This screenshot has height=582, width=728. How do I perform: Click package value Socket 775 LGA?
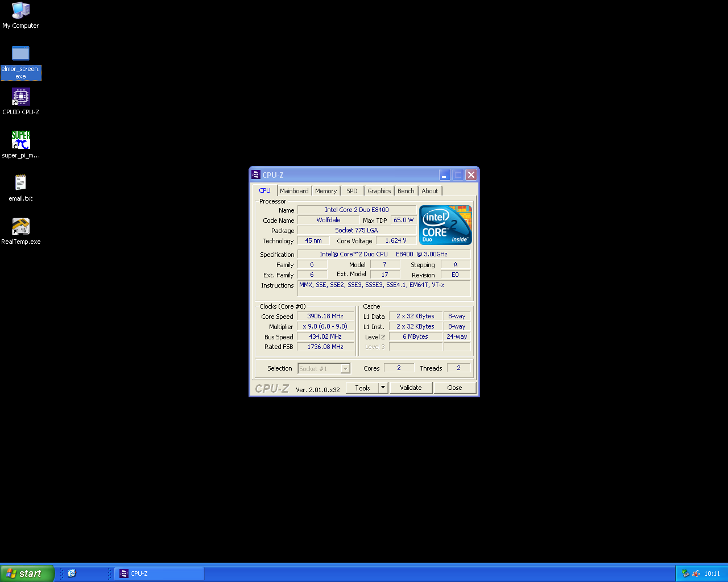click(357, 230)
